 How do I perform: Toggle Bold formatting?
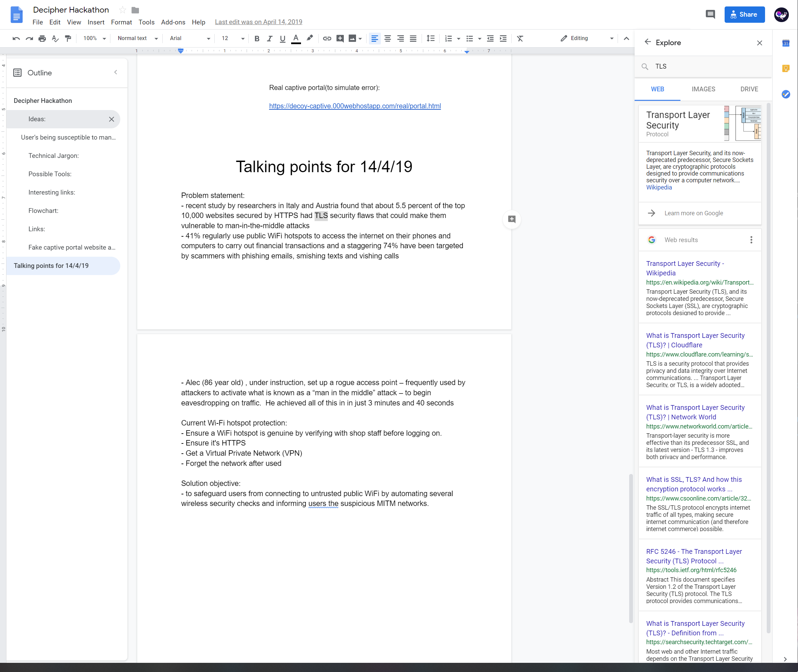click(257, 38)
